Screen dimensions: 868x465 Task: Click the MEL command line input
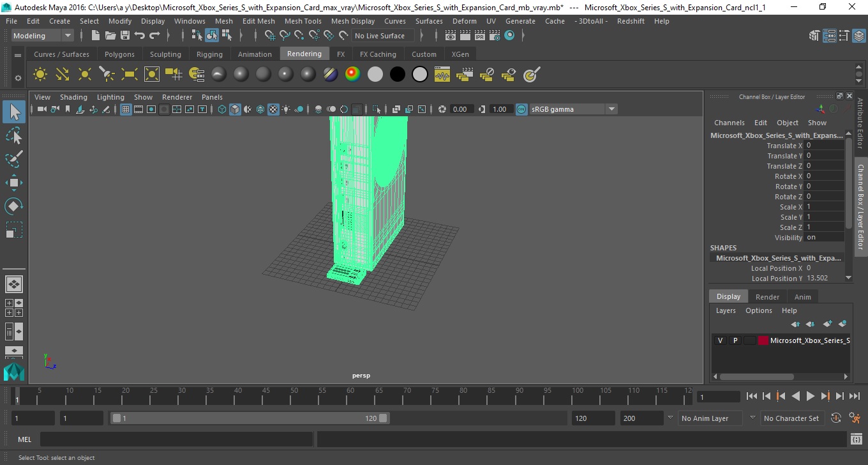[x=176, y=439]
